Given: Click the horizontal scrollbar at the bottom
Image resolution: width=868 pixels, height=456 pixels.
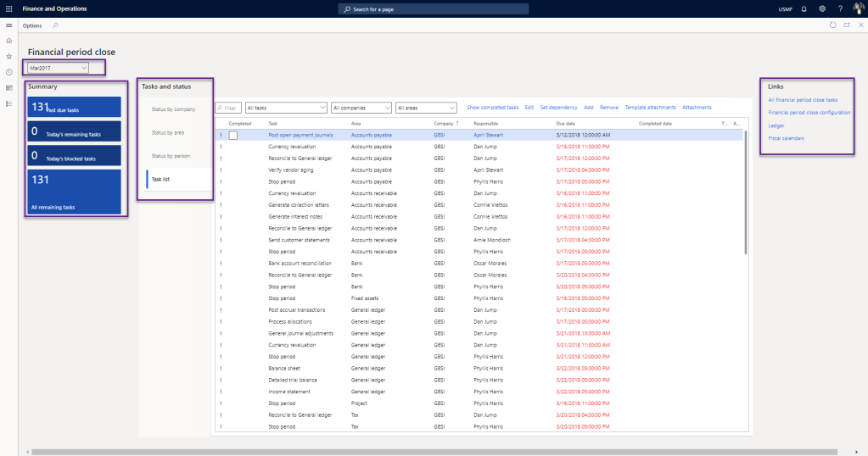Looking at the screenshot, I should (x=424, y=452).
